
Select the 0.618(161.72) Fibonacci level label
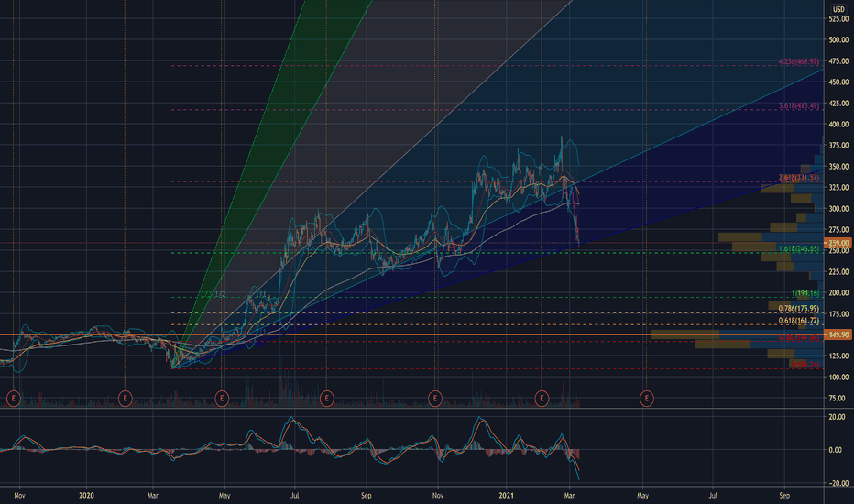click(x=798, y=321)
